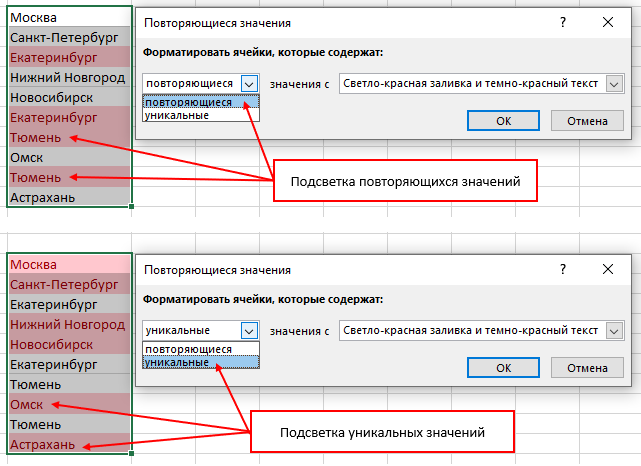Open the format style dropdown in the lower dialog
This screenshot has width=641, height=466.
pos(614,331)
